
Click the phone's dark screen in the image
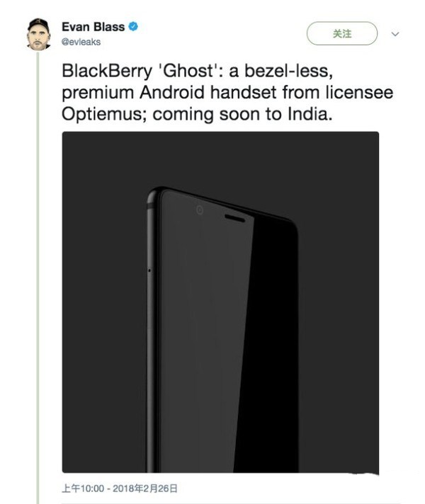(x=212, y=340)
